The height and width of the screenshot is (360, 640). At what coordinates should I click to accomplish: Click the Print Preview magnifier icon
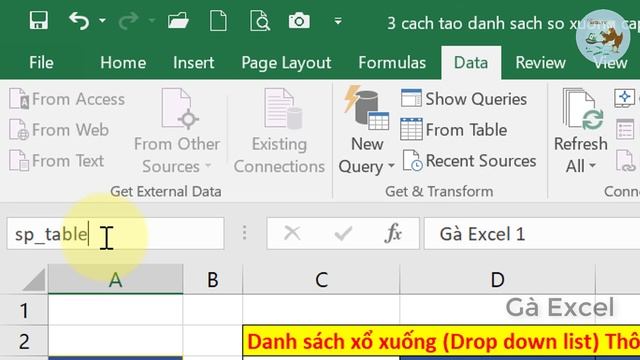pos(260,20)
